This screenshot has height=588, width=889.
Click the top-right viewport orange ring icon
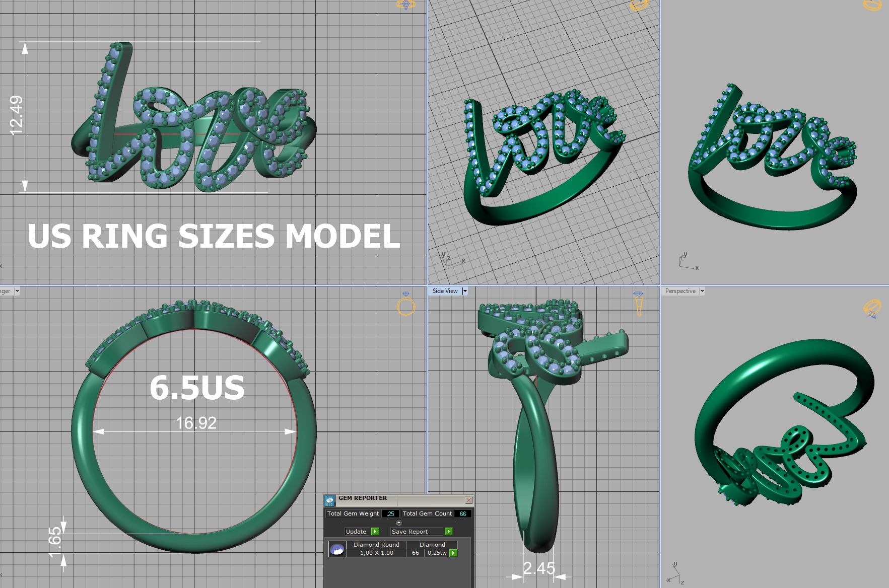[872, 5]
